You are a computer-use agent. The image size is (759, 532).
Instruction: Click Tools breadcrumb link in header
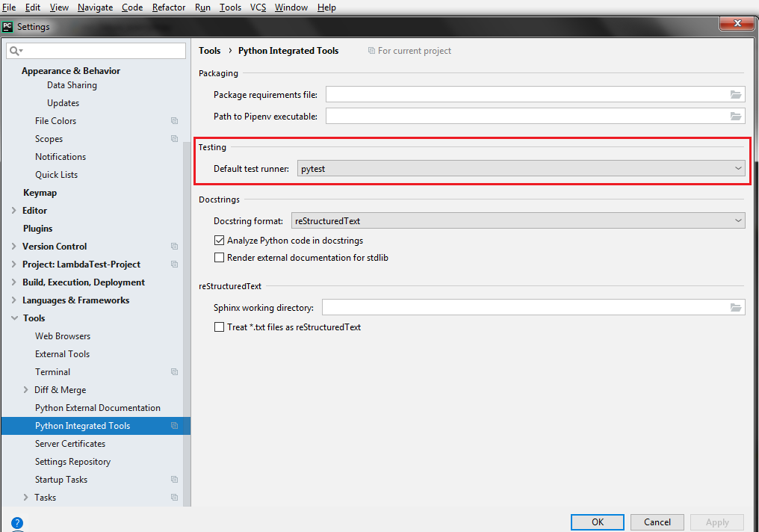click(210, 51)
